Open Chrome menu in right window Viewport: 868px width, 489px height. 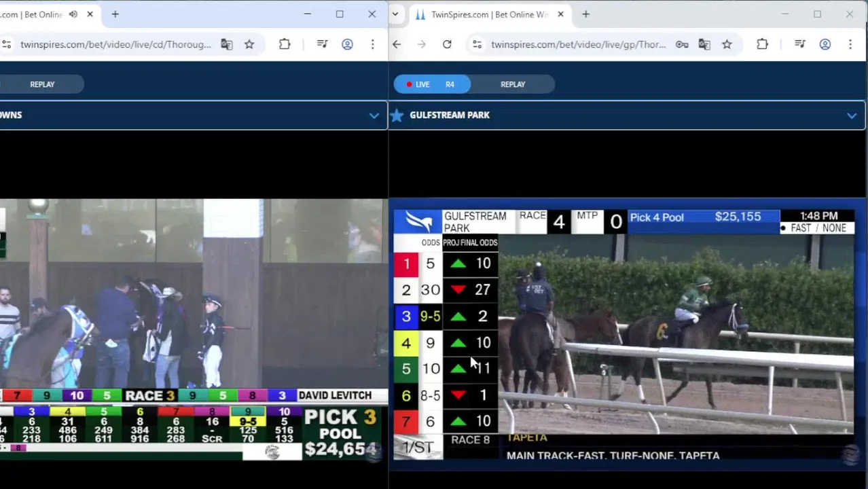850,44
